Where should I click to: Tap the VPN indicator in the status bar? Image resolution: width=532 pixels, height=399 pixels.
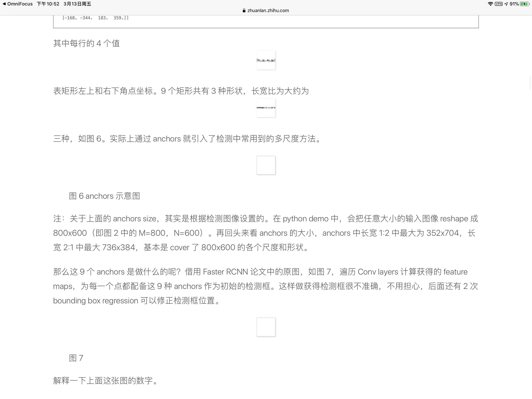499,4
